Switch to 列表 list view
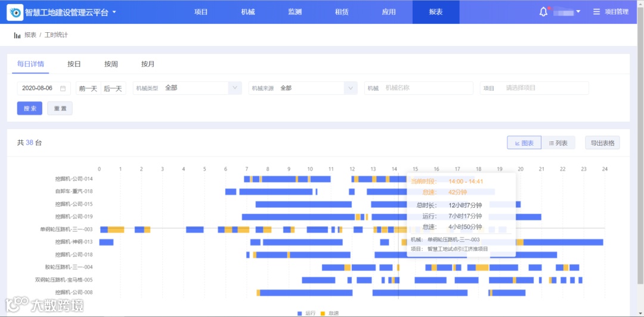 (558, 143)
